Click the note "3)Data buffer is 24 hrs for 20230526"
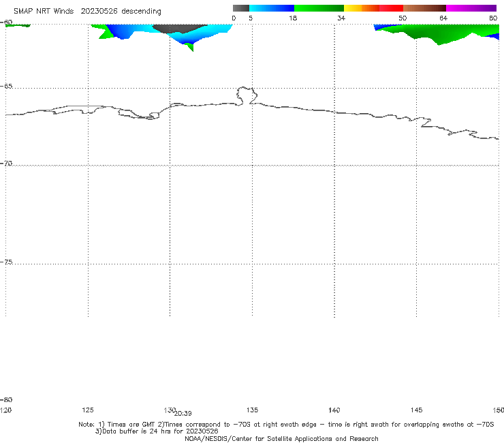 point(157,431)
